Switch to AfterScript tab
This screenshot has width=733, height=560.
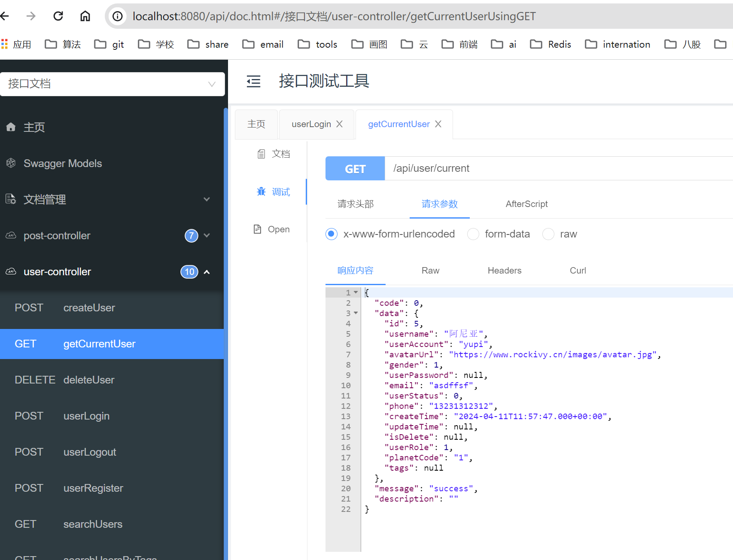526,204
